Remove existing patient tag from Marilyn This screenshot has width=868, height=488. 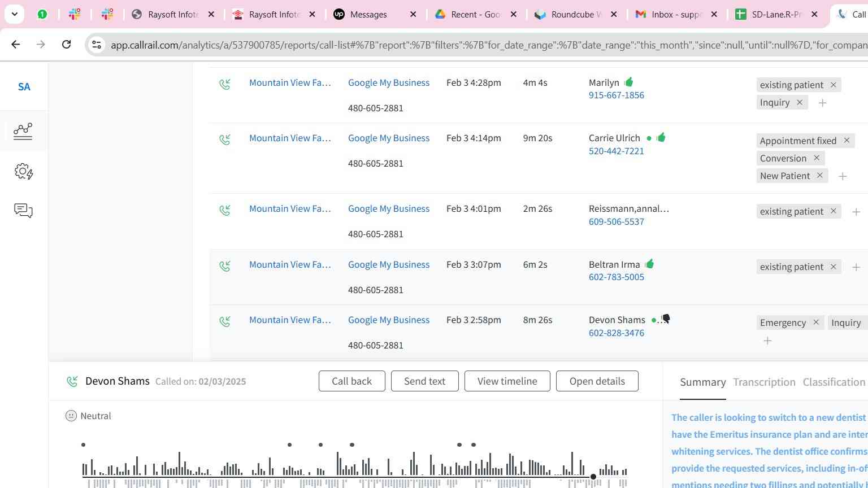pyautogui.click(x=833, y=85)
